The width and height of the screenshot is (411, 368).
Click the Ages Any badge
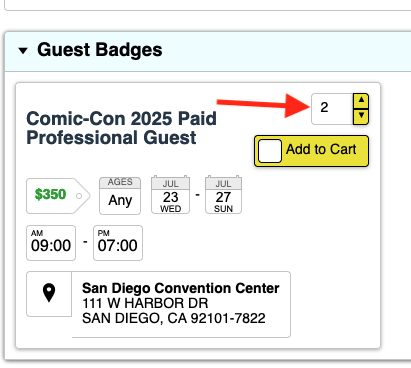click(120, 196)
